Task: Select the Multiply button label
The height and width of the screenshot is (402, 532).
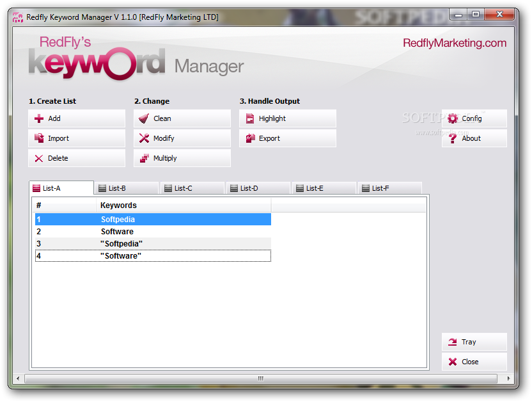Action: click(165, 158)
